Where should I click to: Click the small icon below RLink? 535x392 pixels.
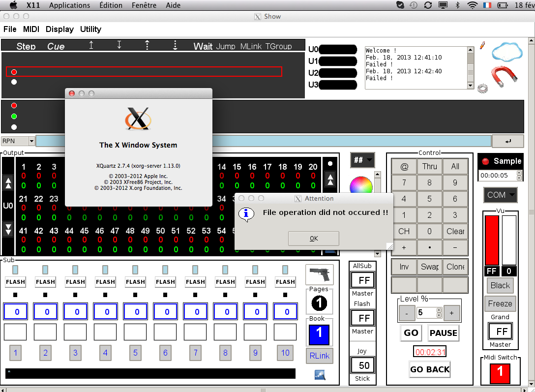pos(320,375)
